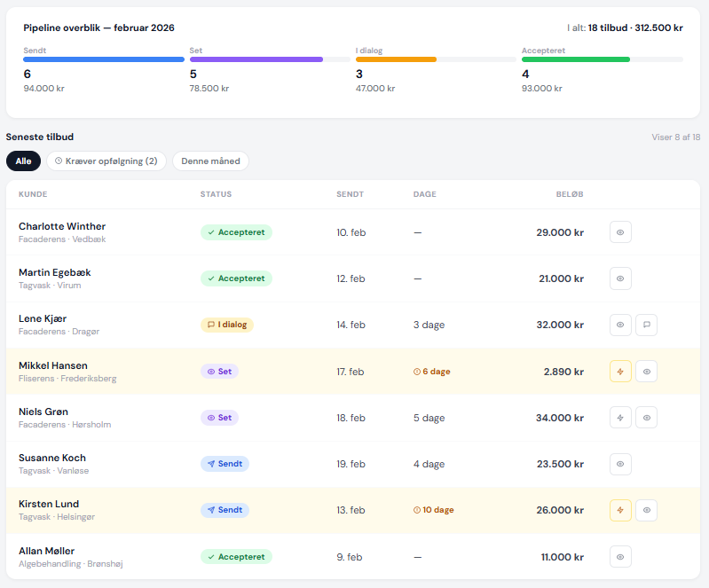Open Susanne Koch's tilbud with eye icon
Screen dimensions: 709x588
(x=620, y=464)
